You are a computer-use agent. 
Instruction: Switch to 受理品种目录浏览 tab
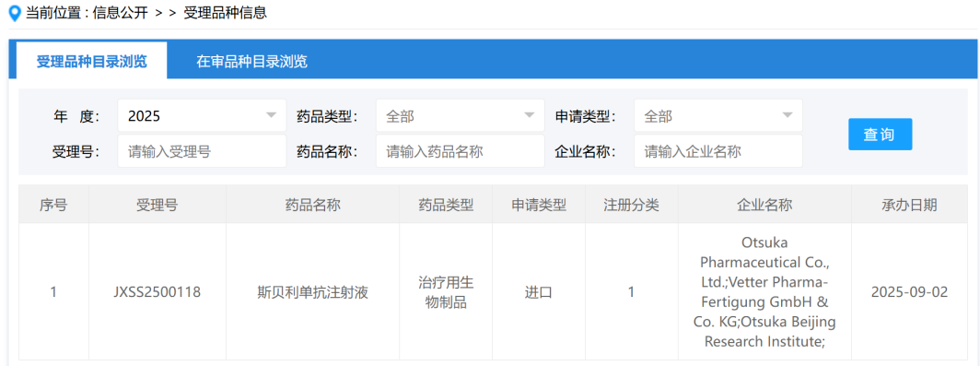coord(91,61)
